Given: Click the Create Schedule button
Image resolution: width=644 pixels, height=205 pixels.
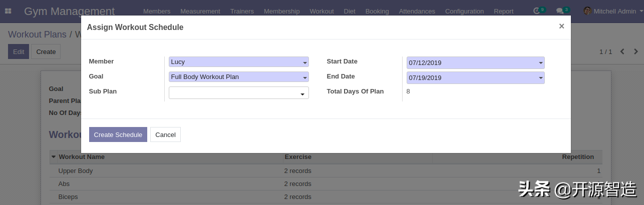Looking at the screenshot, I should 118,134.
